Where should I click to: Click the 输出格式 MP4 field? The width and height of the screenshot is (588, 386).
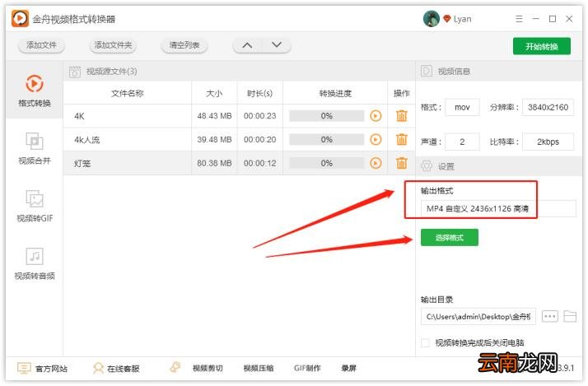pos(498,208)
